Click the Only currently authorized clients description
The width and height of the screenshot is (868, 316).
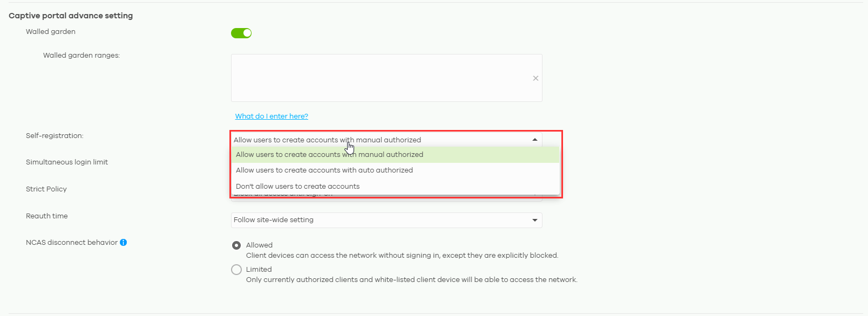click(411, 280)
